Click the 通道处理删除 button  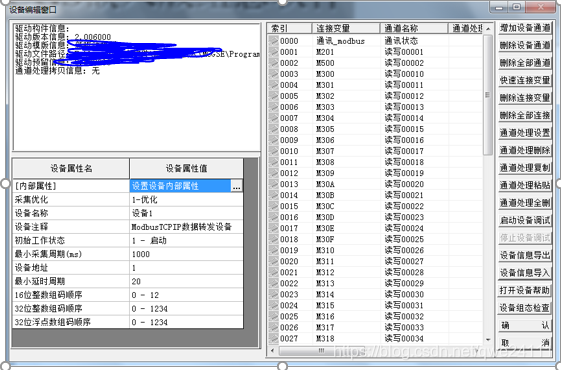(525, 151)
